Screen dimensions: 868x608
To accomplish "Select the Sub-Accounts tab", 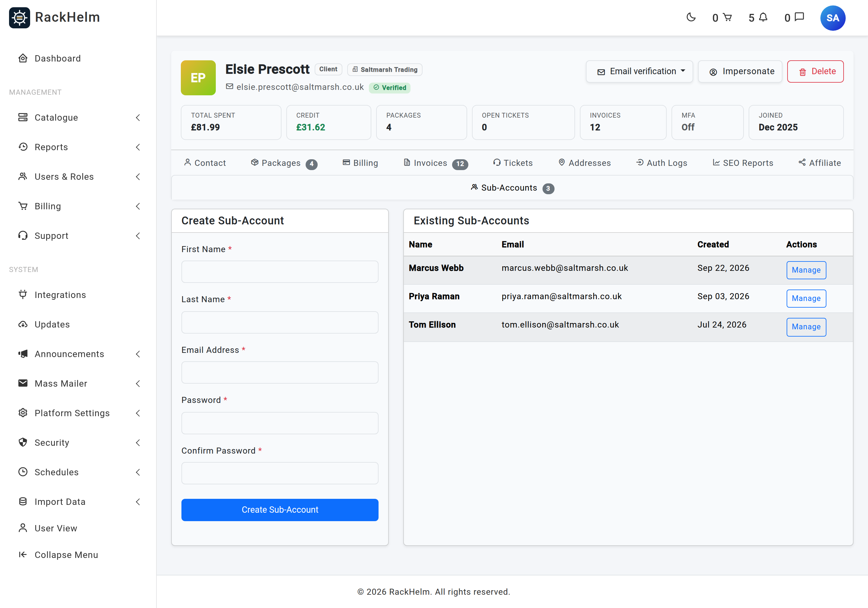I will [x=512, y=188].
